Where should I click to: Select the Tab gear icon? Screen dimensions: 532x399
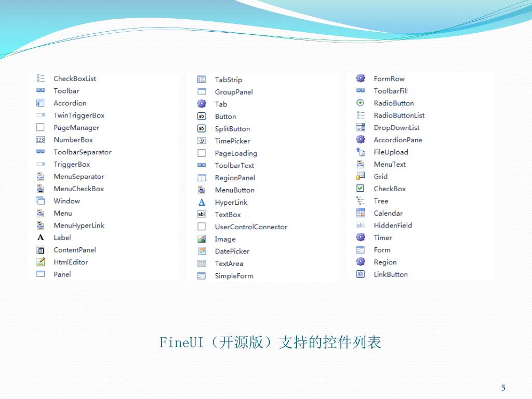[x=202, y=104]
